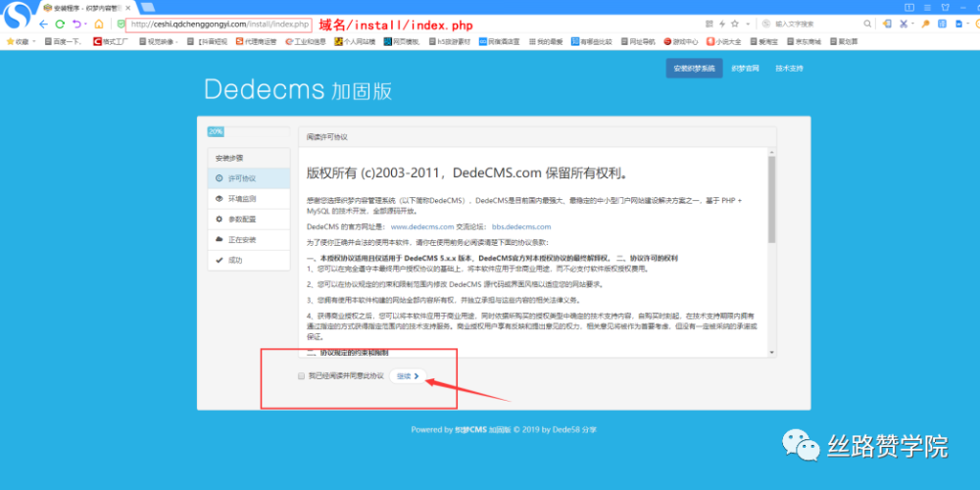Screen dimensions: 980x490
Task: Click the search magnifier icon
Action: [867, 24]
